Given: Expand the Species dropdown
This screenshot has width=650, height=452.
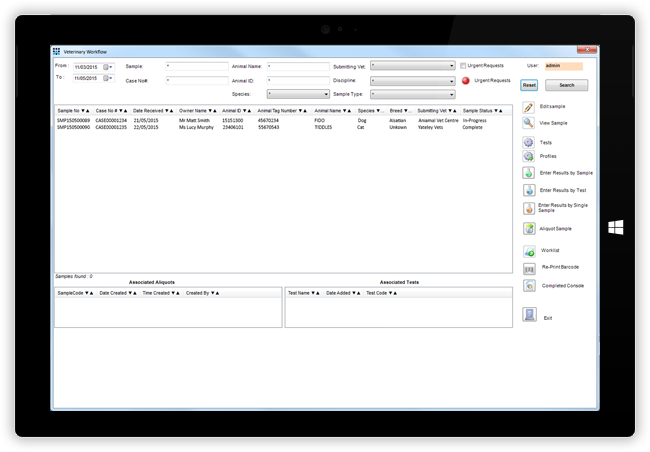Looking at the screenshot, I should tap(298, 94).
